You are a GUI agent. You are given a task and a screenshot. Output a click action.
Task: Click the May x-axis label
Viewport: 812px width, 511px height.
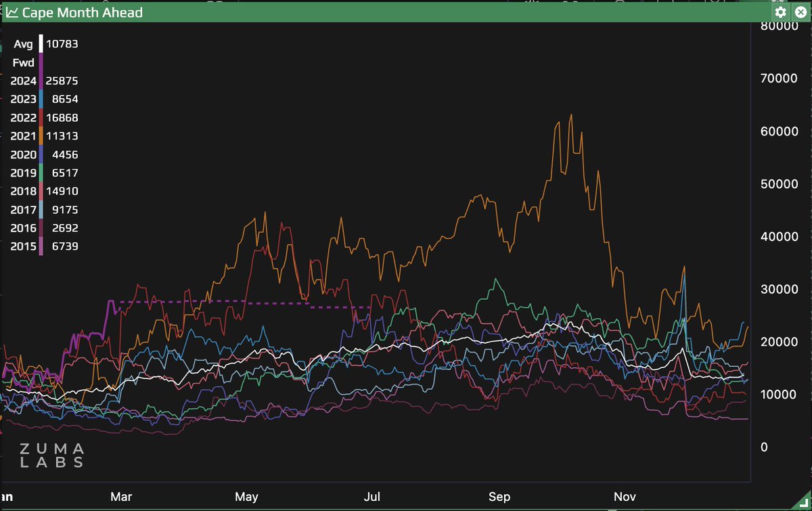247,497
